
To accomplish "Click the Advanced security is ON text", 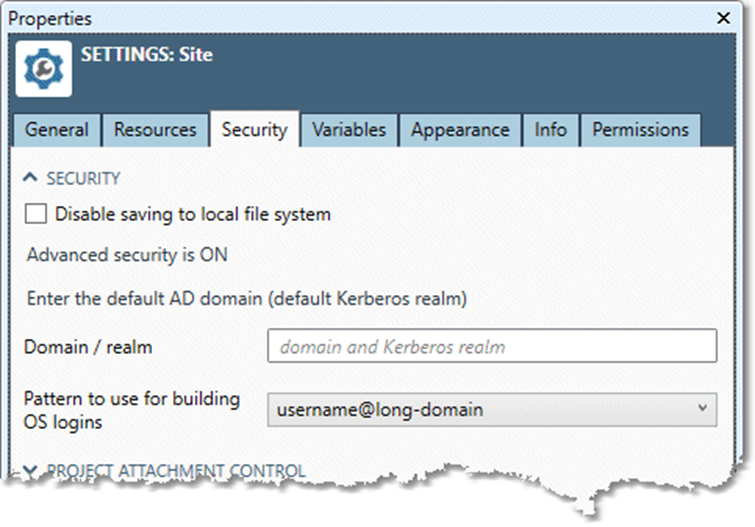I will (x=127, y=255).
